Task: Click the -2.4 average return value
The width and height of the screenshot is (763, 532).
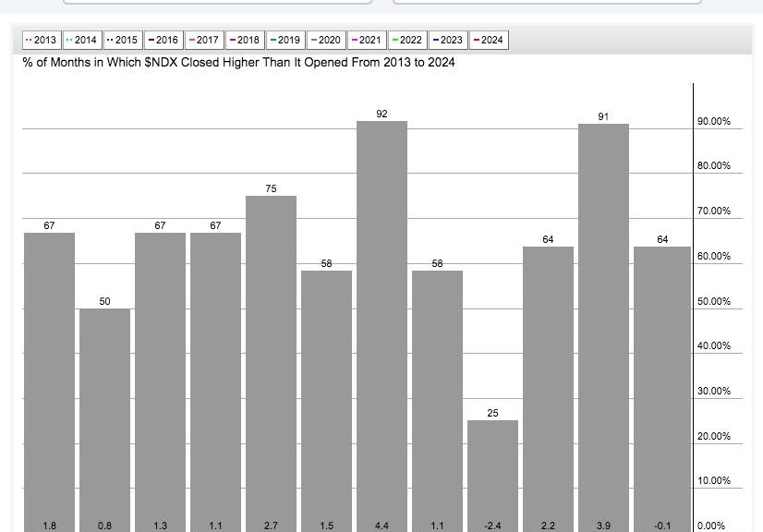Action: tap(492, 526)
